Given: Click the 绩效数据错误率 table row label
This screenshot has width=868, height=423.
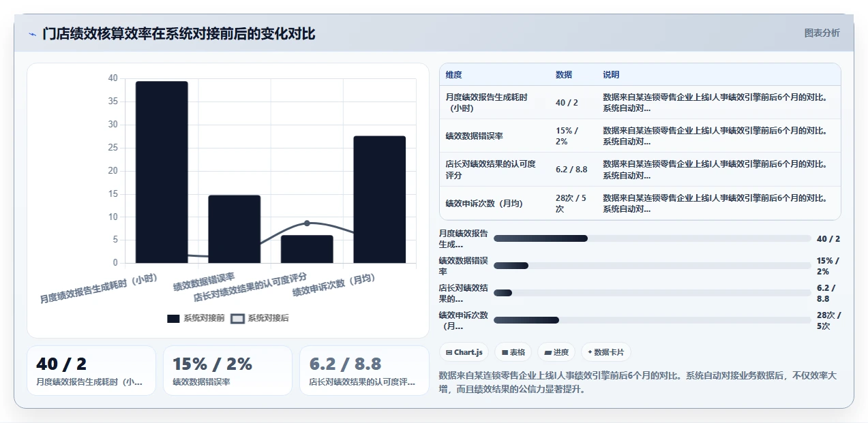Looking at the screenshot, I should coord(474,136).
